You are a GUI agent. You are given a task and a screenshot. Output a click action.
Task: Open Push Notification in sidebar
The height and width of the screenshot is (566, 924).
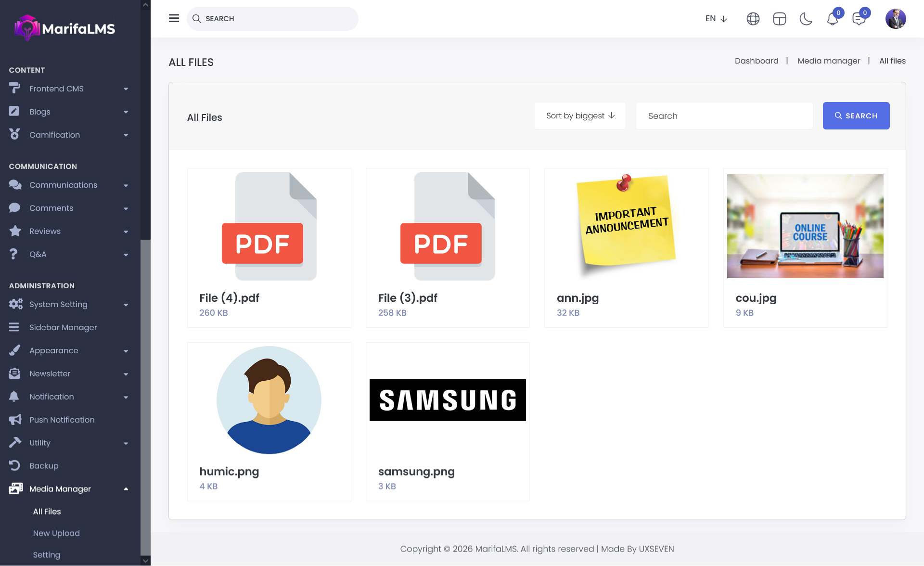pyautogui.click(x=62, y=420)
